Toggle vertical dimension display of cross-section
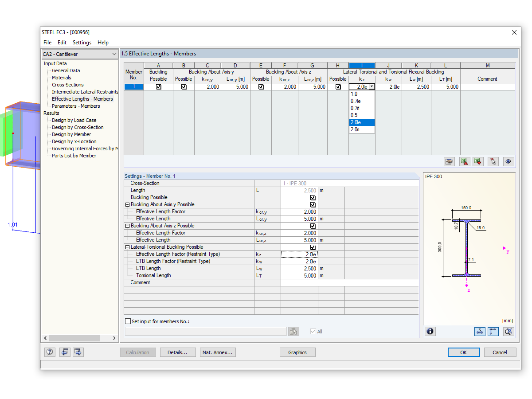 coord(493,331)
